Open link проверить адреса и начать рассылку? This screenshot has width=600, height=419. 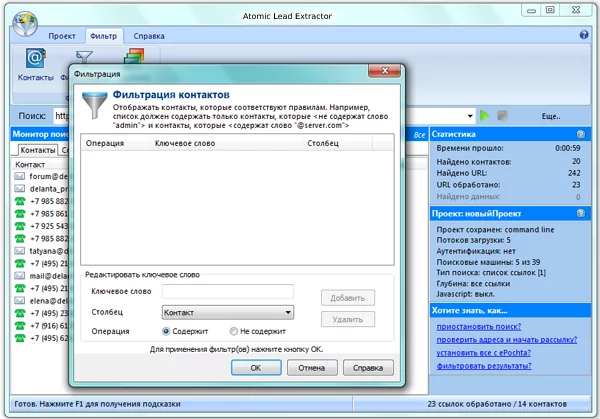pyautogui.click(x=507, y=340)
